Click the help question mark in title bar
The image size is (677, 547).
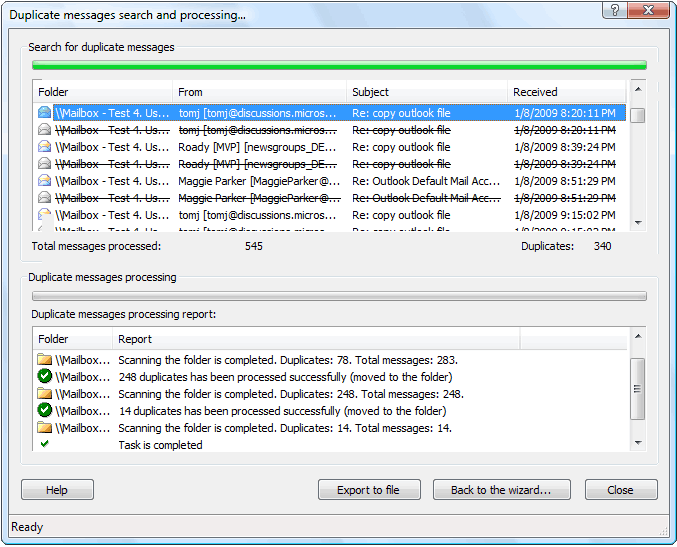click(x=615, y=9)
